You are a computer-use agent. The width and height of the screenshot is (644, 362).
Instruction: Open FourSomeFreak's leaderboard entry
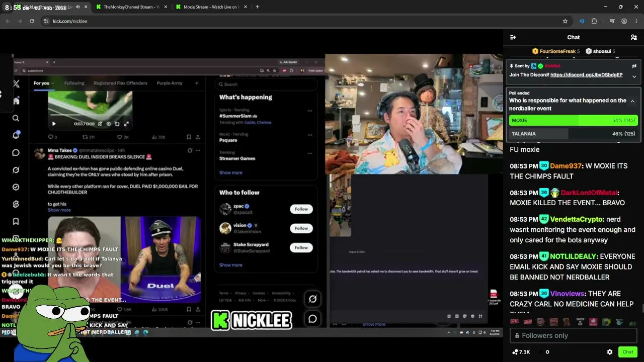coord(555,51)
